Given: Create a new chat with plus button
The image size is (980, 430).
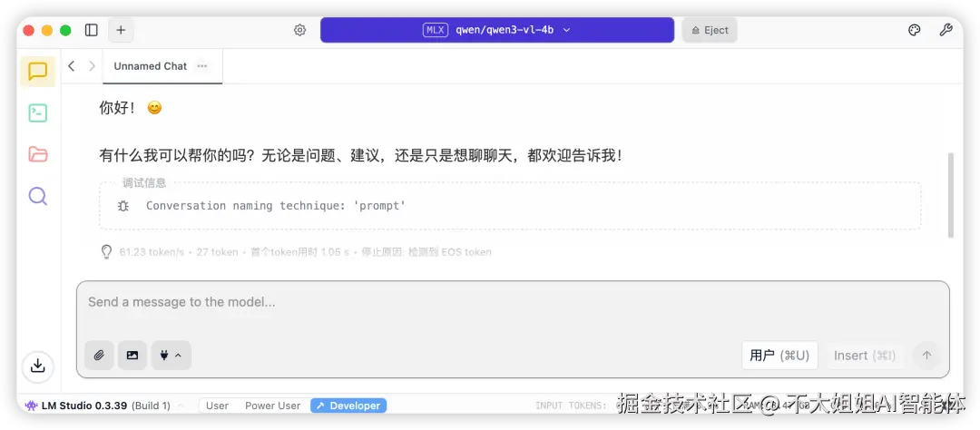Looking at the screenshot, I should tap(121, 30).
